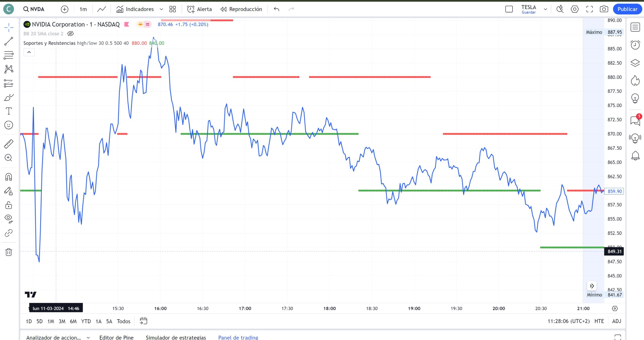Image resolution: width=644 pixels, height=340 pixels.
Task: Take a chart snapshot with camera
Action: pyautogui.click(x=604, y=9)
